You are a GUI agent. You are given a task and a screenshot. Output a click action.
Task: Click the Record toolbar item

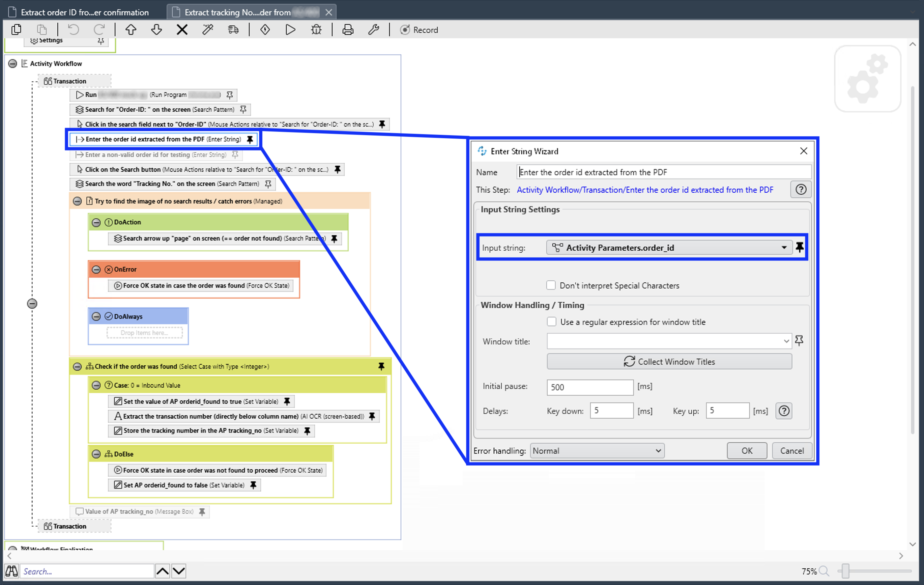419,30
